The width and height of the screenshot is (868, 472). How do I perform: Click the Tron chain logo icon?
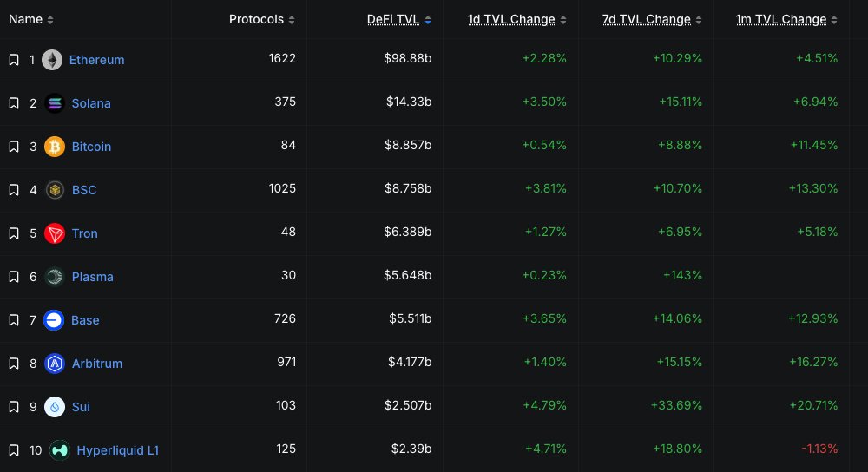55,233
